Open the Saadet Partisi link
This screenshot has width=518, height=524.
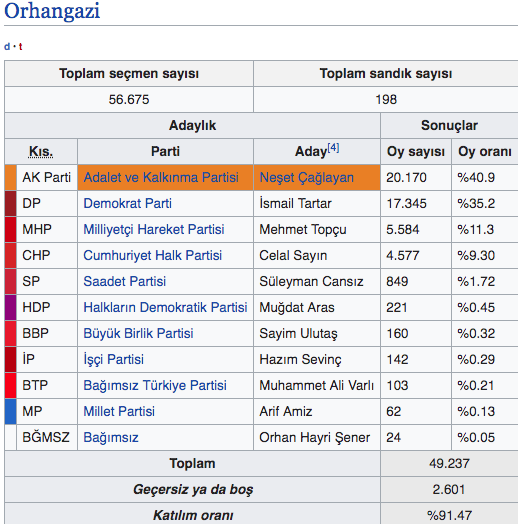point(125,281)
